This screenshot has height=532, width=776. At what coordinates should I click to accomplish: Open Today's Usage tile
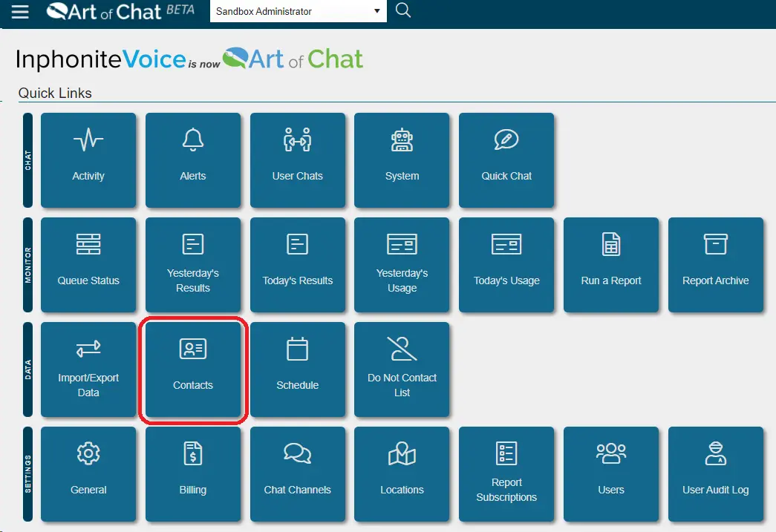pos(506,265)
